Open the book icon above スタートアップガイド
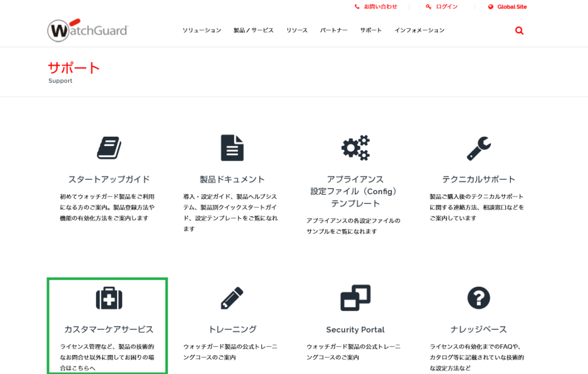 [x=109, y=148]
